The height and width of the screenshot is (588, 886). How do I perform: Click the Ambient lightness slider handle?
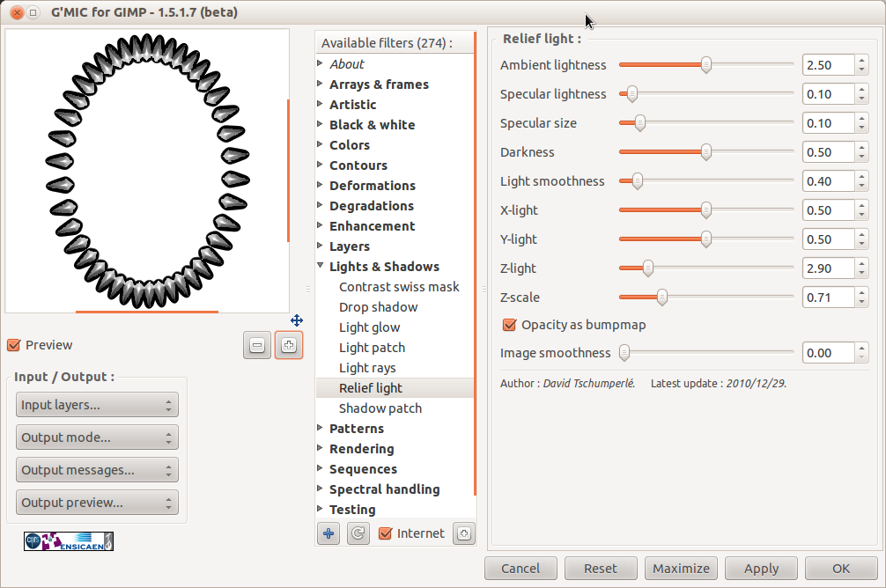(x=705, y=65)
